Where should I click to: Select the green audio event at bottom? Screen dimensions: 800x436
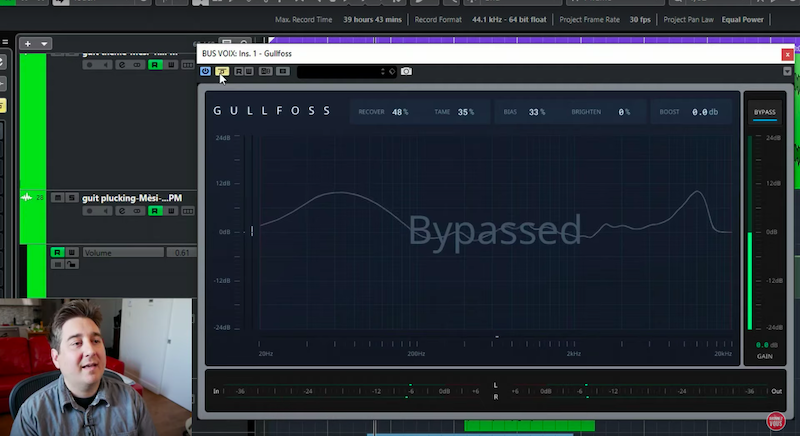[529, 425]
